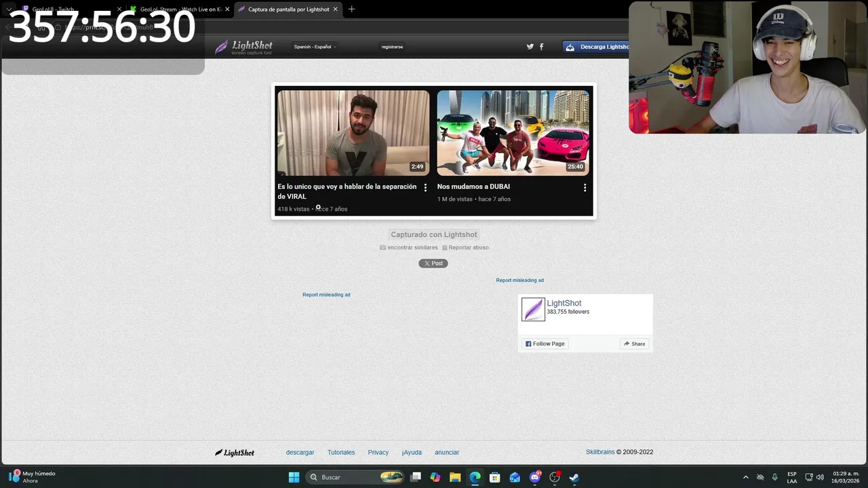Image resolution: width=868 pixels, height=488 pixels.
Task: Click the Reportar abuso link
Action: coord(465,247)
